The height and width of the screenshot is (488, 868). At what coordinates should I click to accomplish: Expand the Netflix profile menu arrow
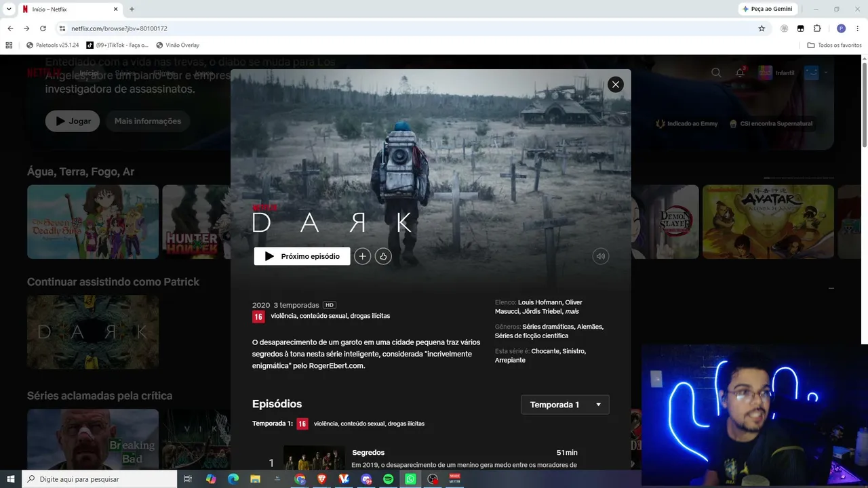(825, 73)
